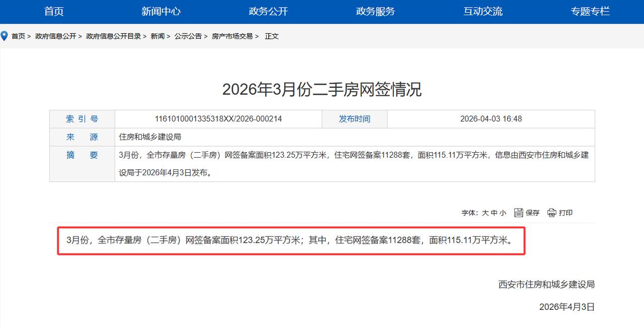Open the 专题专栏 navigation menu
Screen dimensions: 644x326
pos(590,11)
